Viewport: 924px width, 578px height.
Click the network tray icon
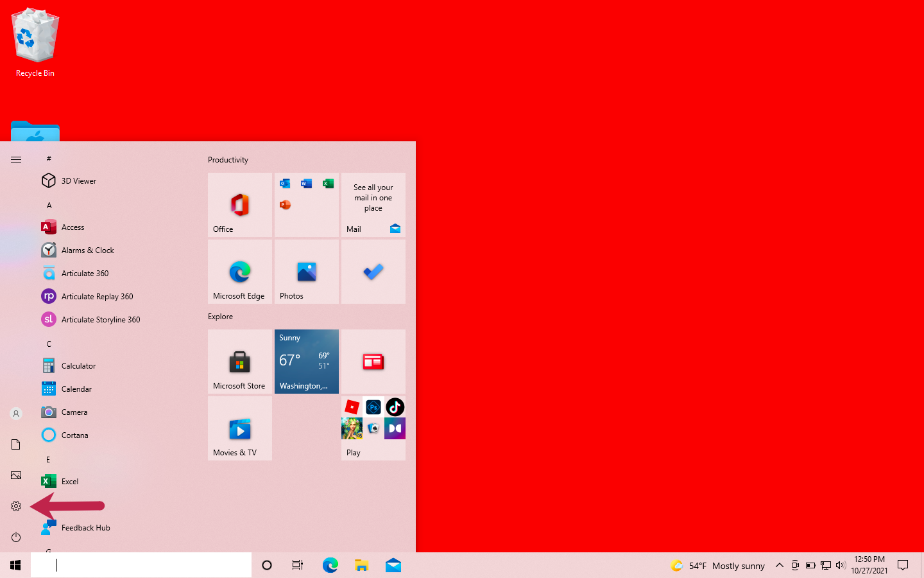click(826, 565)
